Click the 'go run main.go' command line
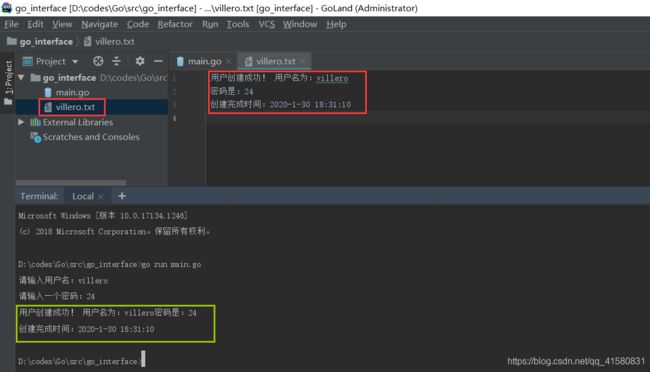 pos(110,265)
